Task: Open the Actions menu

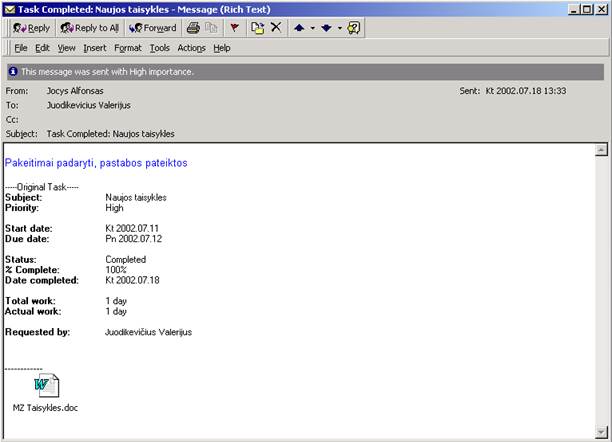Action: click(191, 48)
